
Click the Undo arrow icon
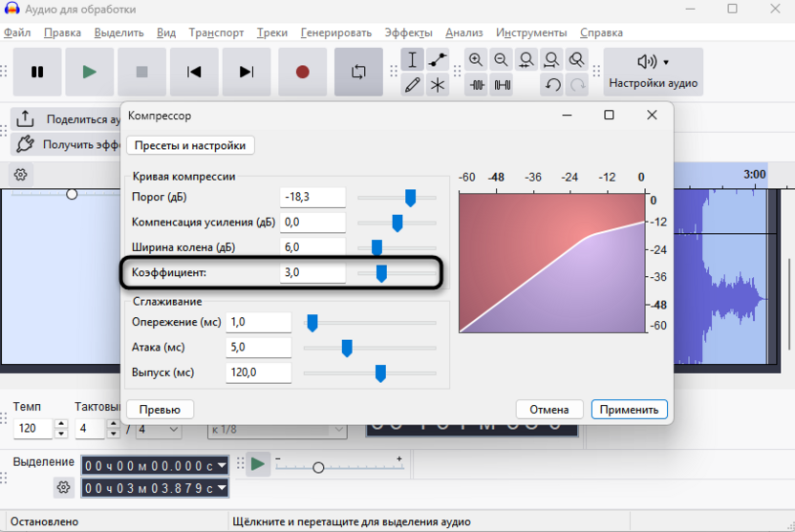click(552, 85)
